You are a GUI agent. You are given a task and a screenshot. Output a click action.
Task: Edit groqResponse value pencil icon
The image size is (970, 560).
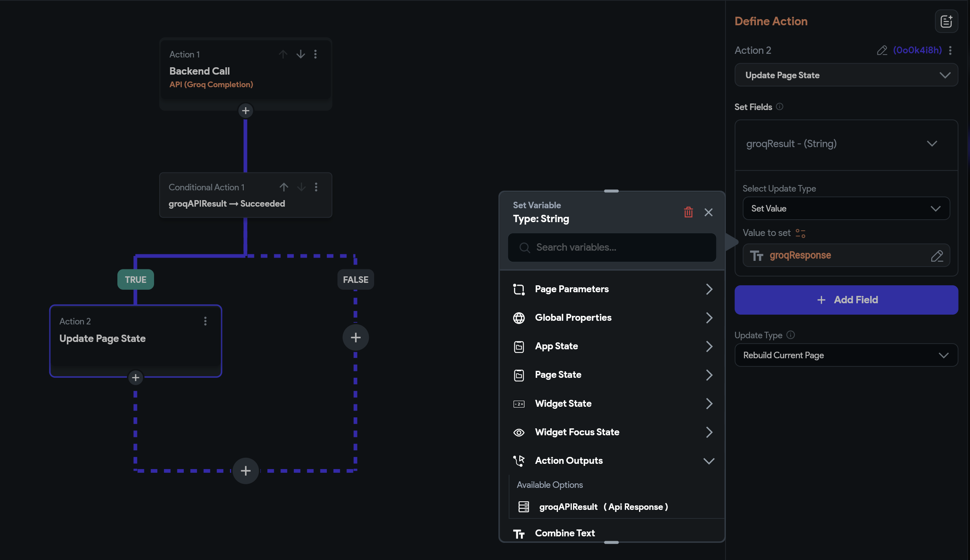coord(937,256)
